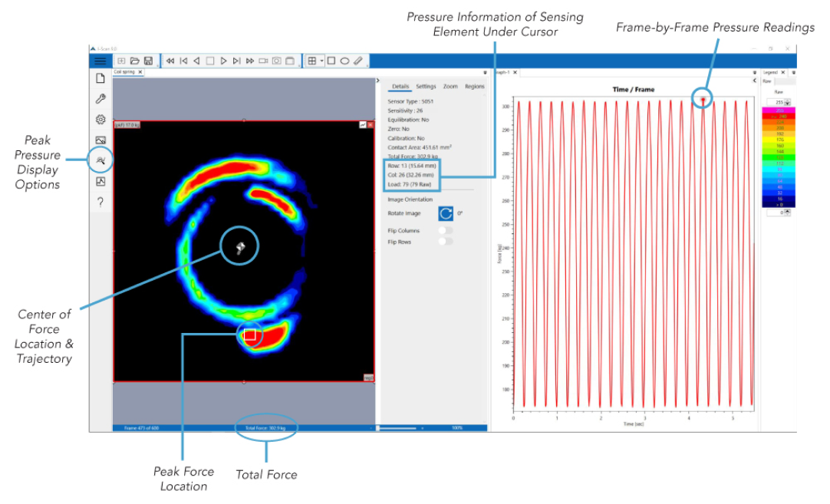Enable the Flip Rows toggle
The width and height of the screenshot is (830, 504).
pyautogui.click(x=445, y=241)
